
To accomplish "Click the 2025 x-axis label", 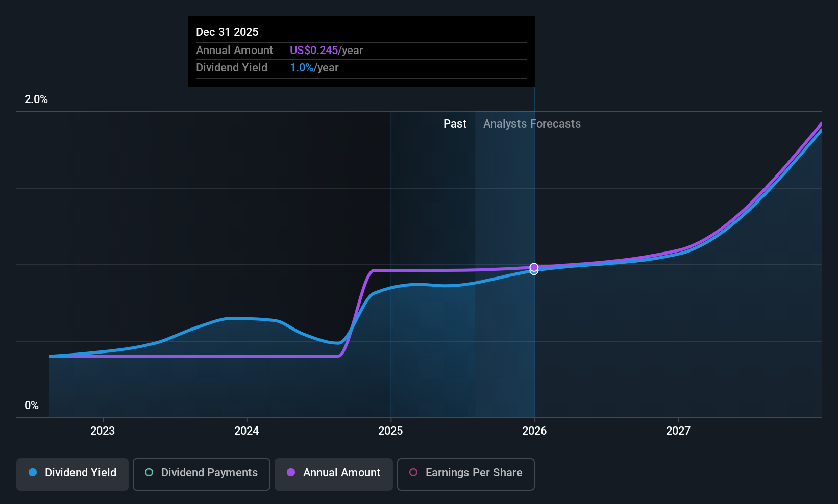I will click(x=390, y=431).
